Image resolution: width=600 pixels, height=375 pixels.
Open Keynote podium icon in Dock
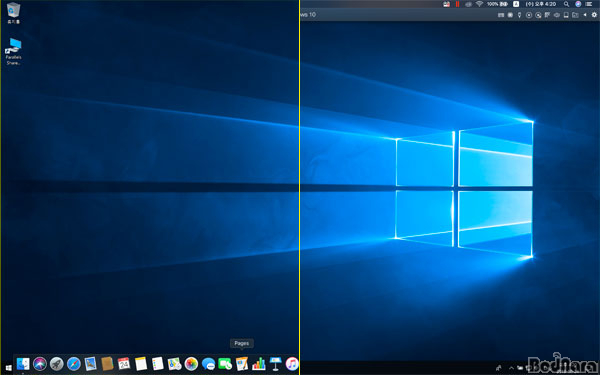coord(276,364)
